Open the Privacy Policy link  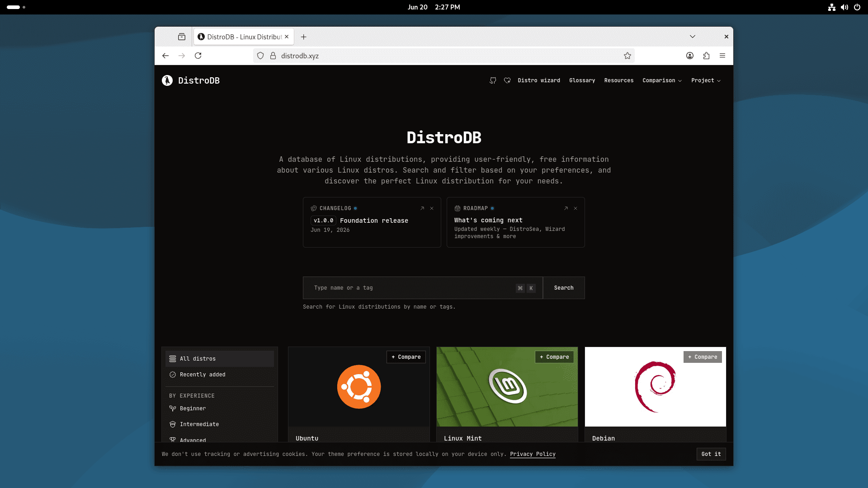[x=533, y=454]
